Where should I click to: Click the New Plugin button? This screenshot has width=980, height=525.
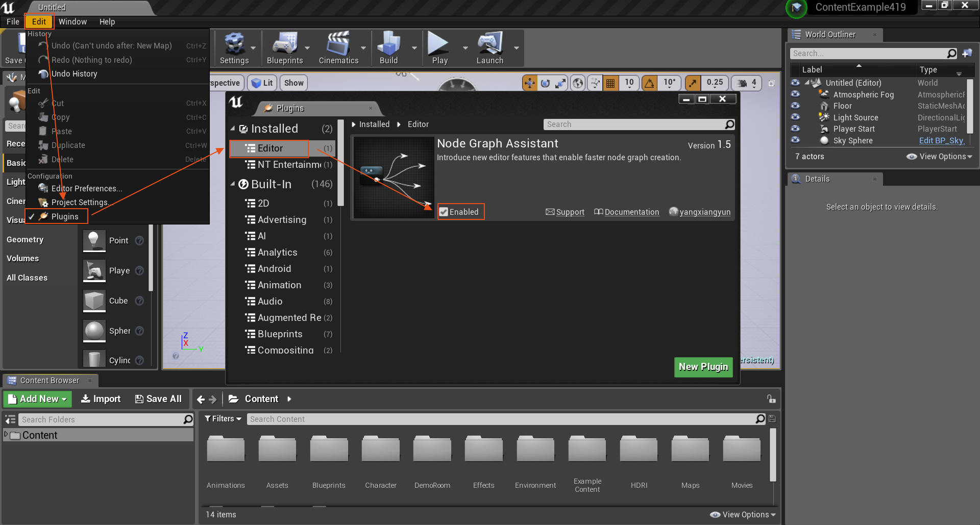click(703, 367)
